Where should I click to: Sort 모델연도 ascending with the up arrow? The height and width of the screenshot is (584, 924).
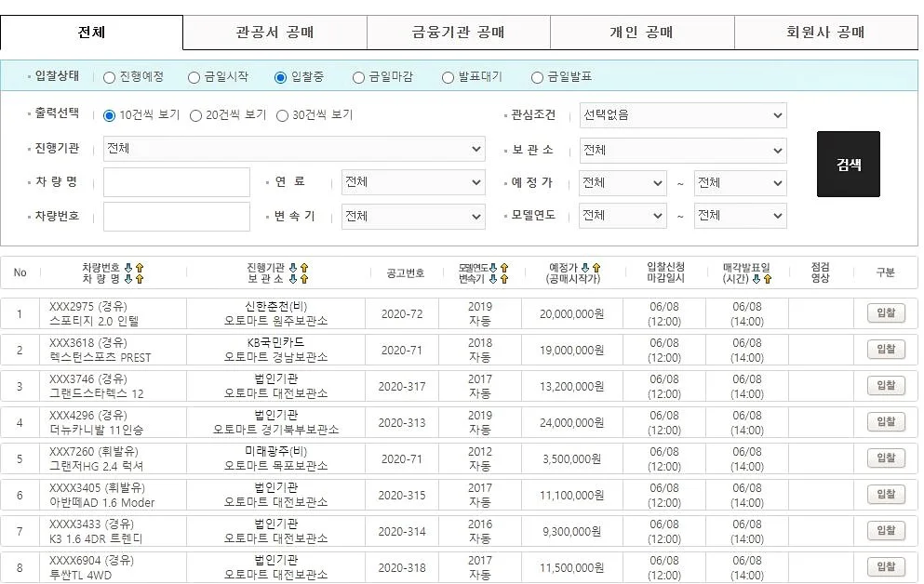504,268
